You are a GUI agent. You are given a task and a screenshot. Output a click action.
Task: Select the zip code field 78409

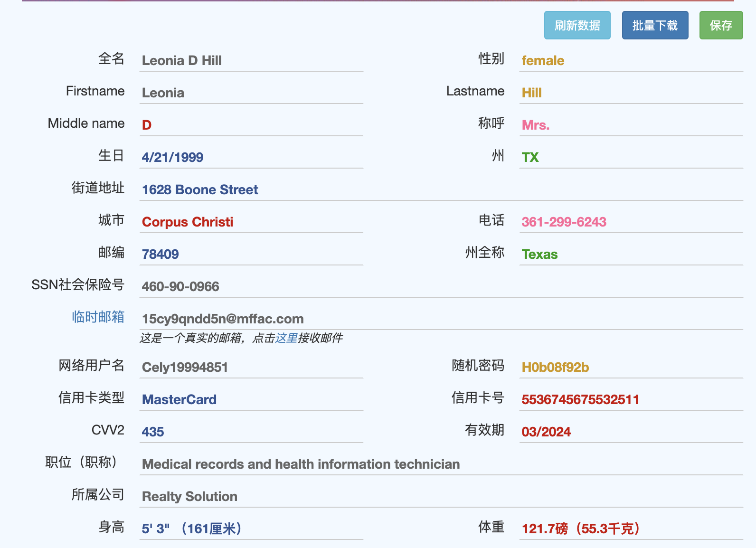pos(251,254)
